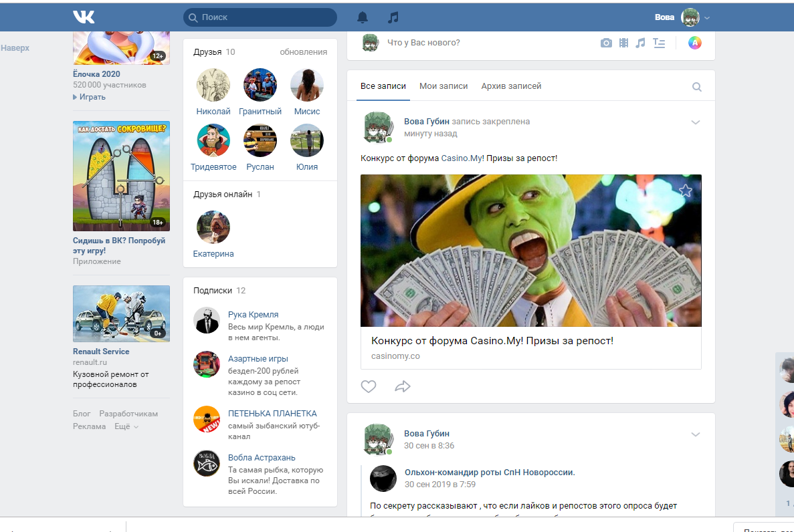Click the casinomy.co domain text
The width and height of the screenshot is (794, 532).
pos(395,356)
